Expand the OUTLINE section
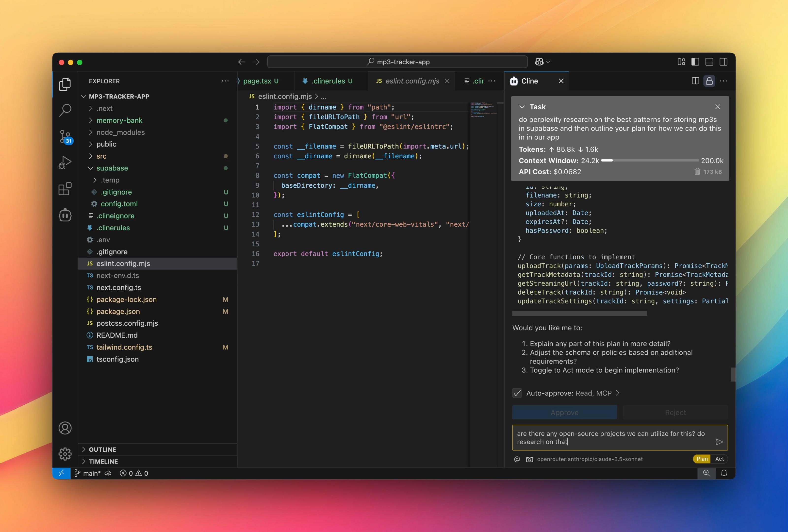The height and width of the screenshot is (532, 788). click(x=102, y=449)
